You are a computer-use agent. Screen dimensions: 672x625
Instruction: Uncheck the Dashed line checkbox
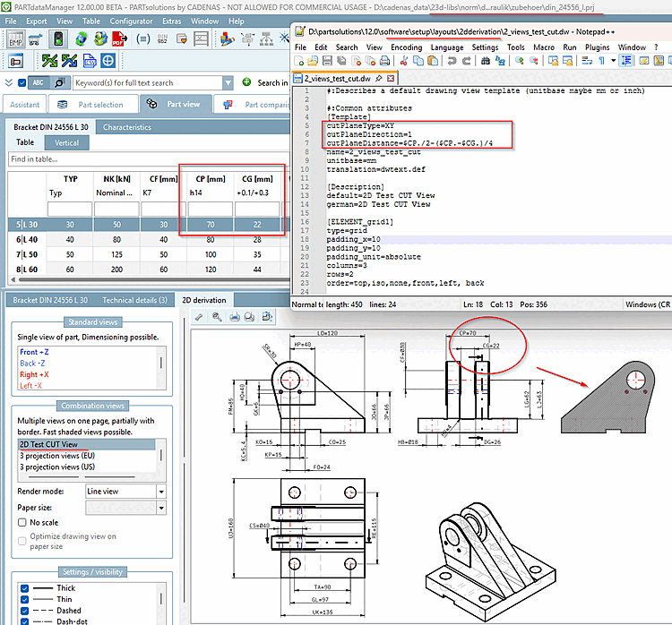point(24,611)
